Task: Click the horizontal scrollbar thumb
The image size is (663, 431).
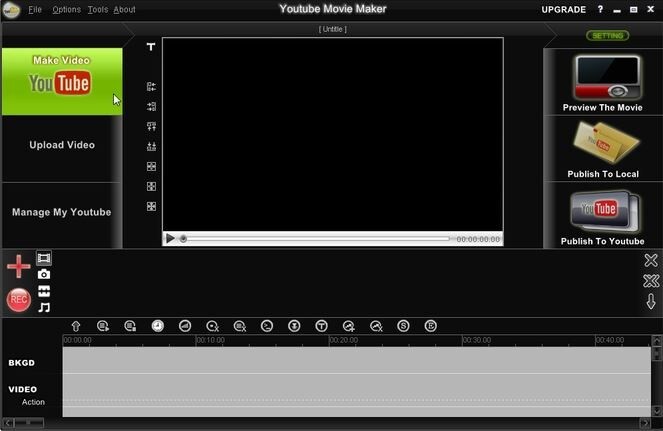Action: [x=28, y=423]
